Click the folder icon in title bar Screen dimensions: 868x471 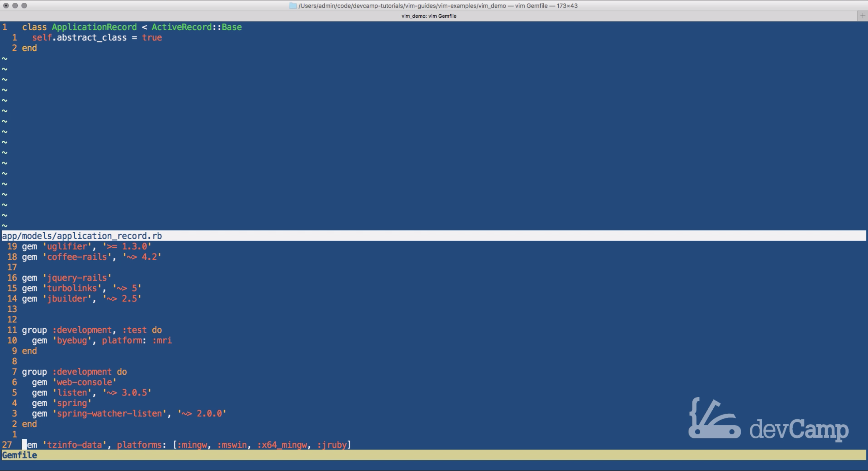point(293,6)
